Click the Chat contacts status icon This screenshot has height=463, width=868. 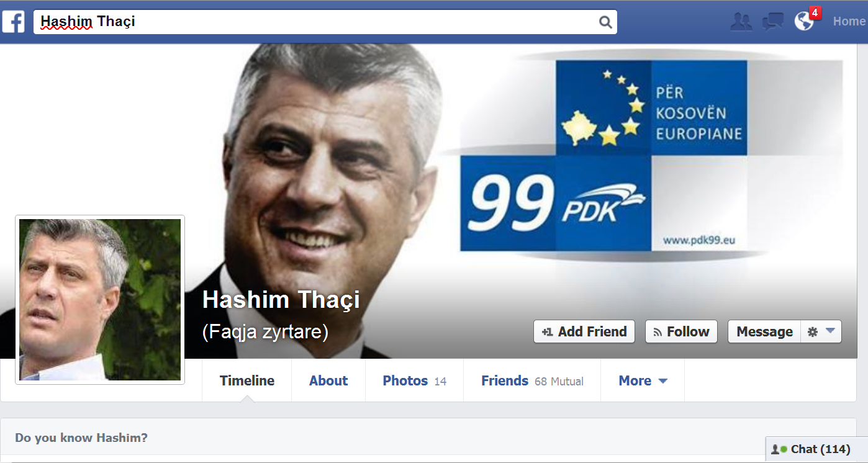779,449
